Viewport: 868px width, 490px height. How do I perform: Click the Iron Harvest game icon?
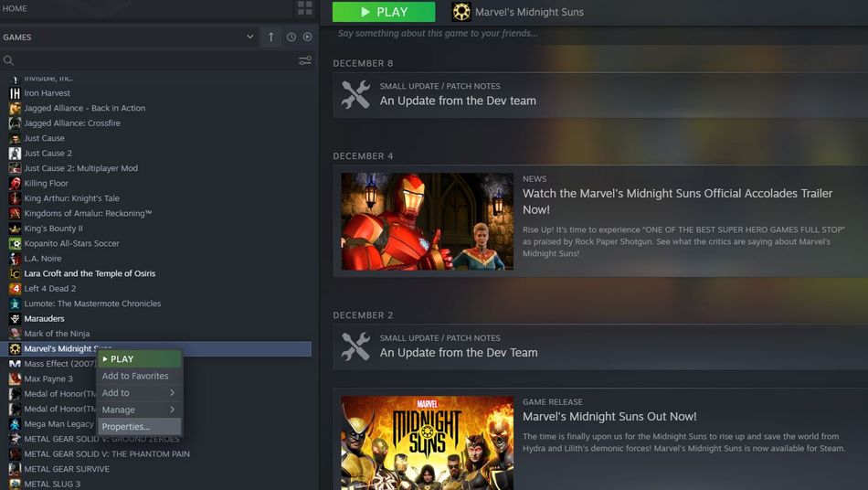pos(15,93)
